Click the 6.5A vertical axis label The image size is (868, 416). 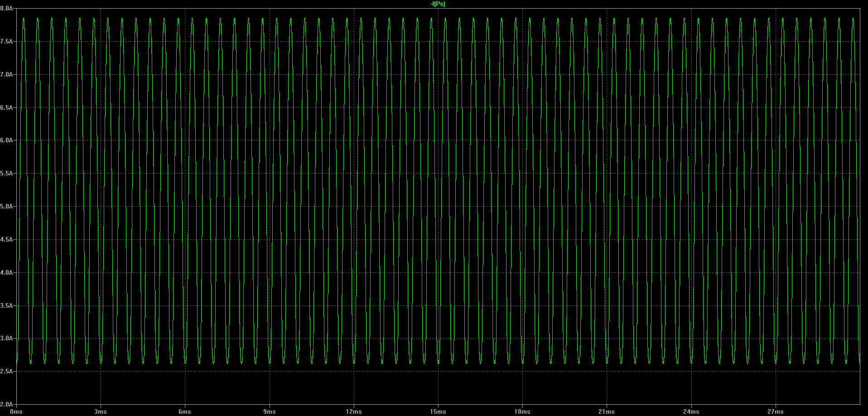click(6, 107)
